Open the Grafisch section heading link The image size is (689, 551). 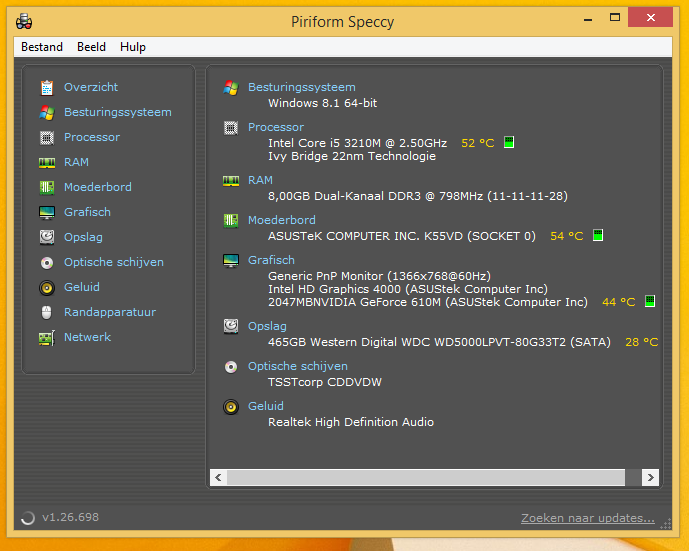[x=271, y=260]
